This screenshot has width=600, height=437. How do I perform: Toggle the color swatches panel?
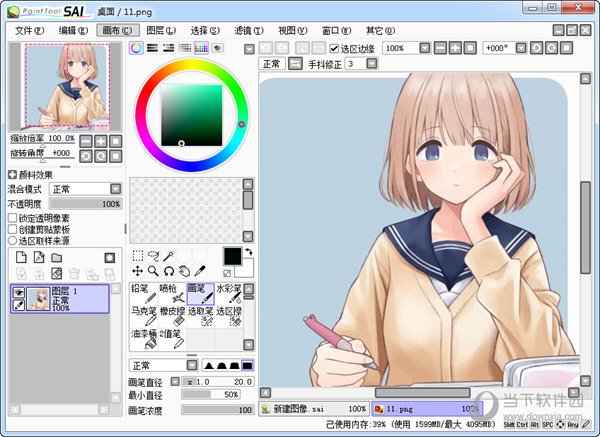pos(201,48)
